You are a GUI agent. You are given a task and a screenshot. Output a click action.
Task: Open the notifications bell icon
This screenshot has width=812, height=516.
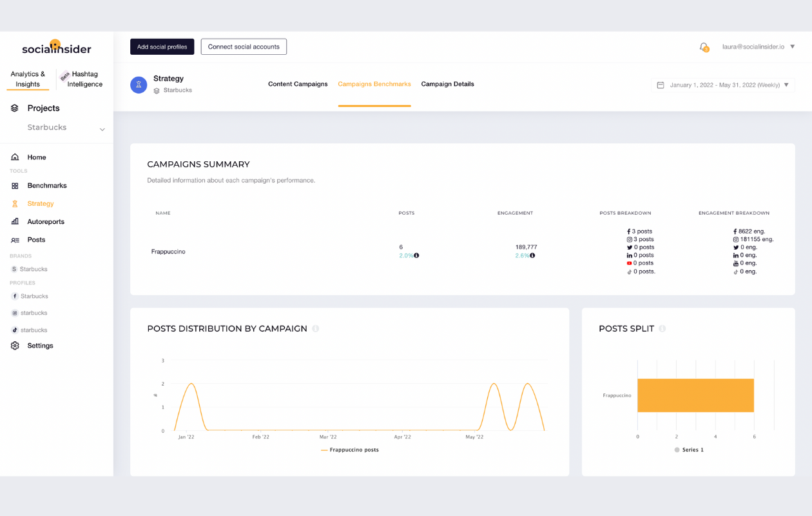[x=704, y=46]
